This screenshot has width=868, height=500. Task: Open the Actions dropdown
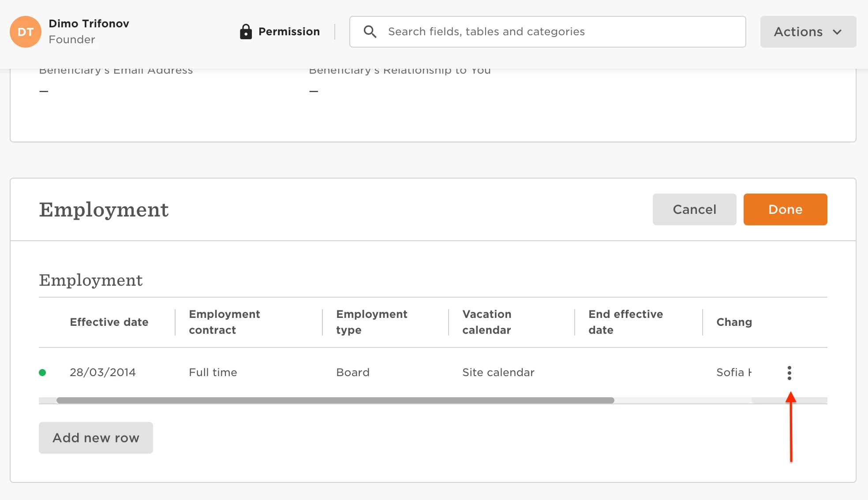(x=808, y=32)
